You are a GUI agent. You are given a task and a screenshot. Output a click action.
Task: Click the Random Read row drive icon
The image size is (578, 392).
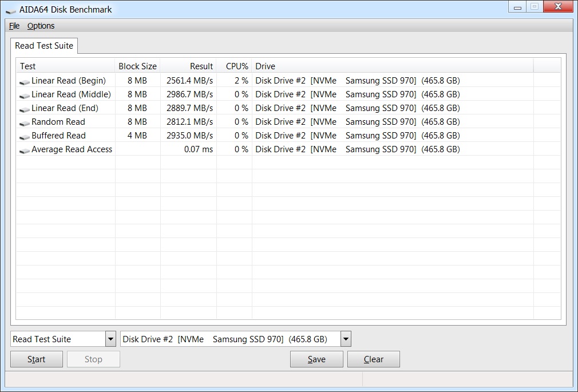24,122
